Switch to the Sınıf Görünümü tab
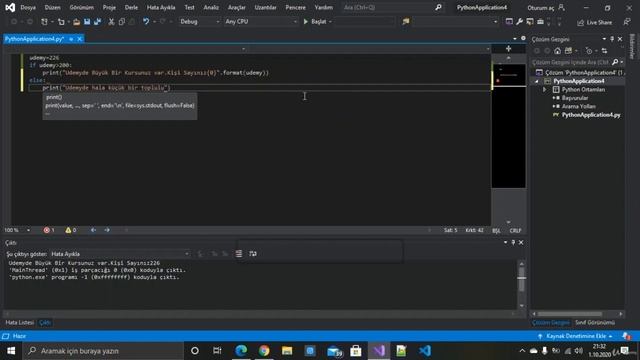Screen dimensions: 640x360 (x=595, y=322)
